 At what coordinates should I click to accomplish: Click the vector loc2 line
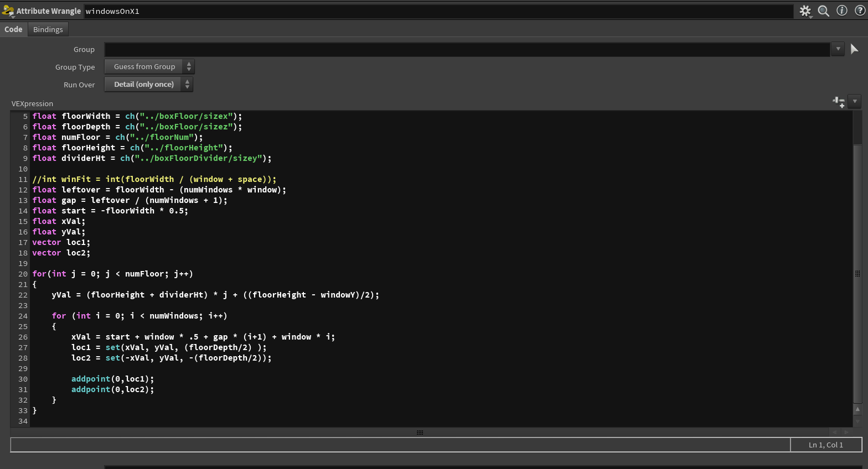tap(61, 253)
